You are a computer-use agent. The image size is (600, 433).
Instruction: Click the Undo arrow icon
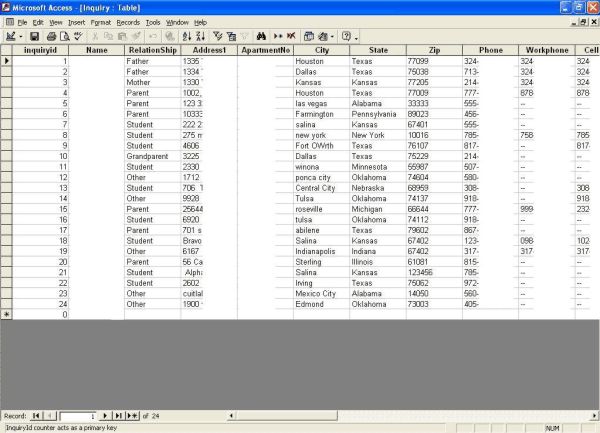(153, 36)
